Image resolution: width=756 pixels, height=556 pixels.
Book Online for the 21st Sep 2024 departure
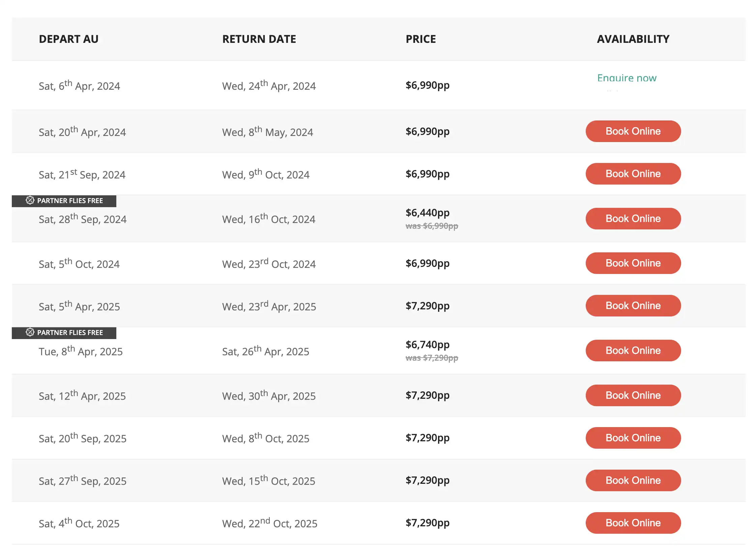[633, 173]
